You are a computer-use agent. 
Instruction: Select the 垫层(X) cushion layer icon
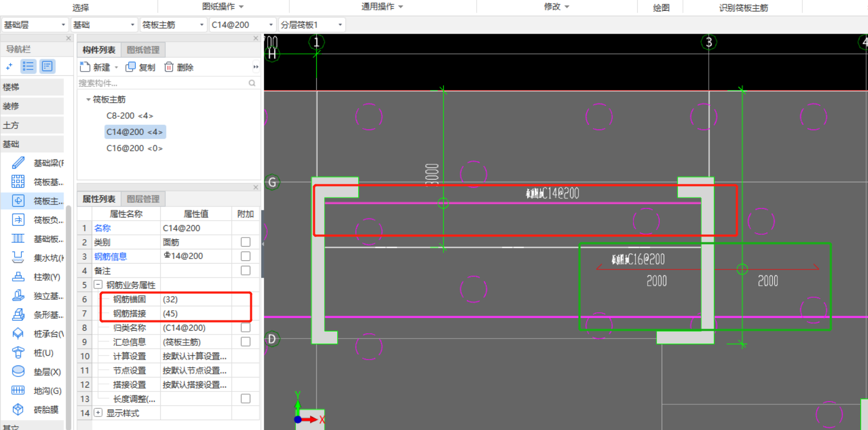18,371
